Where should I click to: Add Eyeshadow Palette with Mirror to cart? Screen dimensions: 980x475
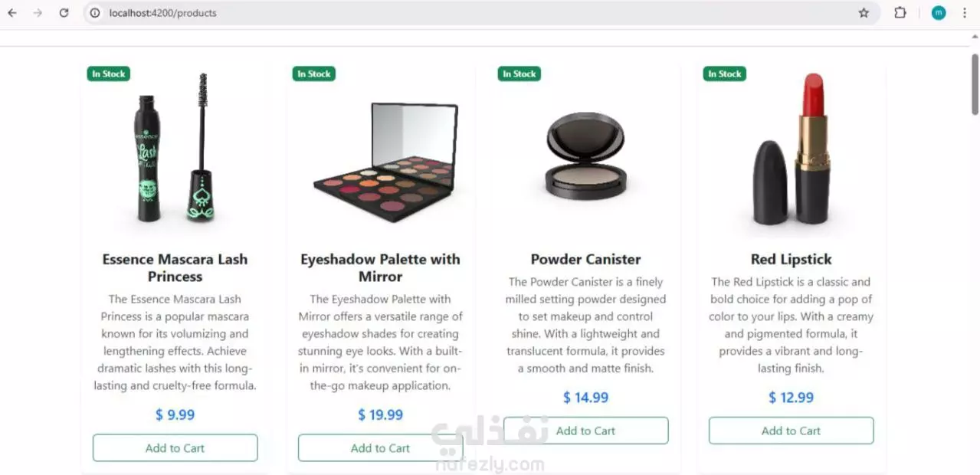(380, 448)
